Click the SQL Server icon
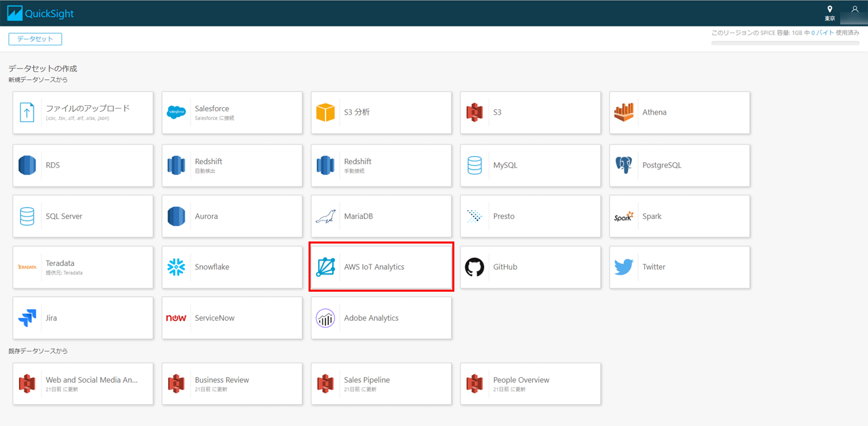This screenshot has width=868, height=426. tap(26, 216)
